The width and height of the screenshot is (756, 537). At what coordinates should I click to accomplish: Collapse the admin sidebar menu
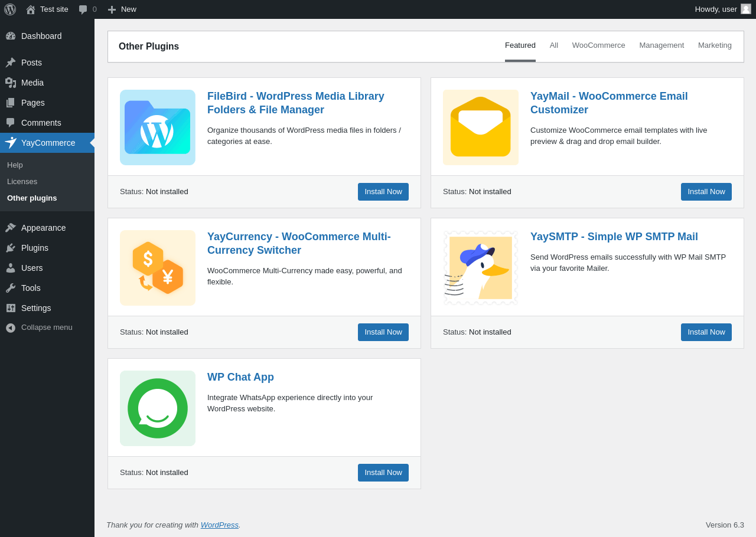point(47,328)
